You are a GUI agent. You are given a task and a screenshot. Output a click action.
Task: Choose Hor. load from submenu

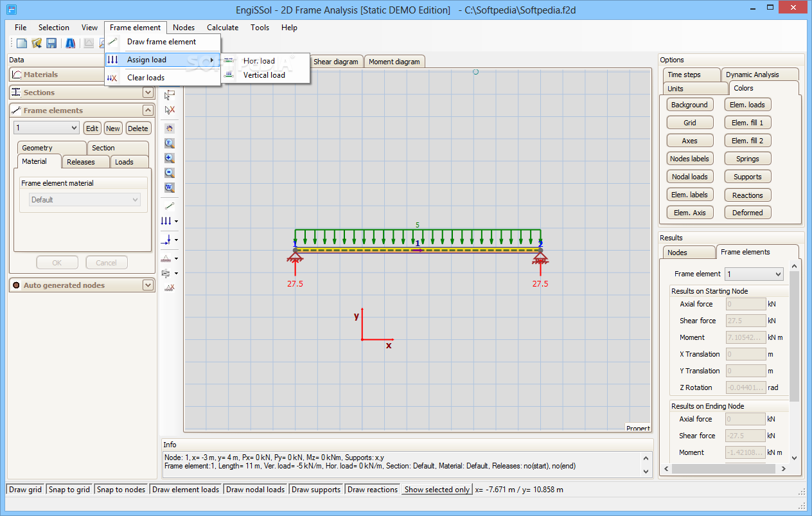click(x=265, y=61)
